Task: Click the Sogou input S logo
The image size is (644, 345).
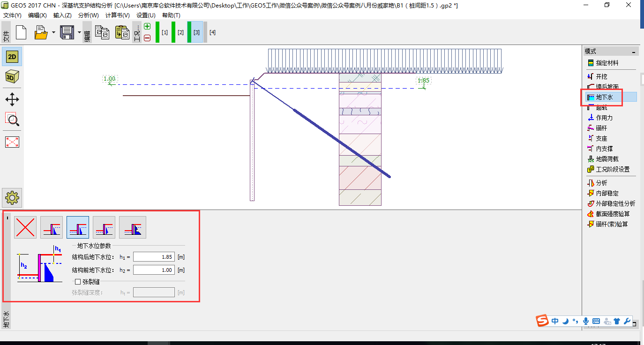Action: point(543,321)
